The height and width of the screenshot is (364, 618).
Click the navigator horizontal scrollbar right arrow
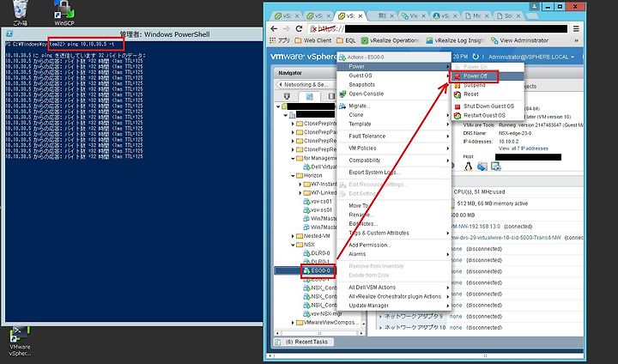pos(360,333)
